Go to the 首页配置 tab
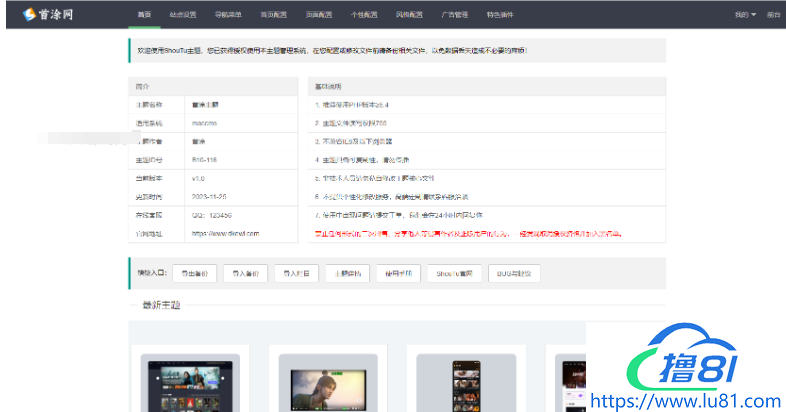This screenshot has width=786, height=412. point(274,15)
